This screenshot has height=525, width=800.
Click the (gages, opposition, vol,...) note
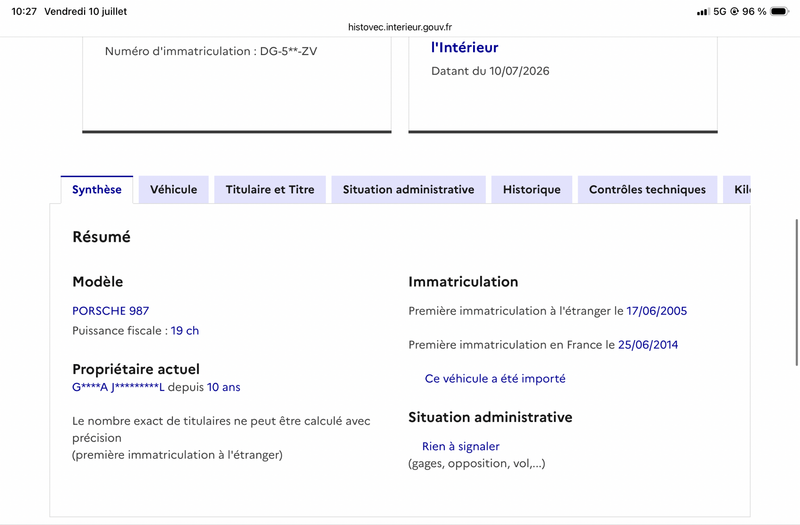coord(477,463)
